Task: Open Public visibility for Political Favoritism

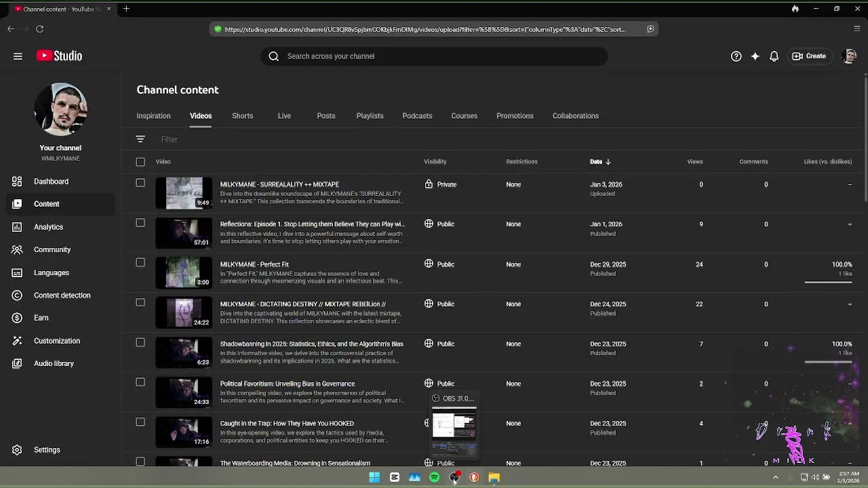Action: pyautogui.click(x=439, y=384)
